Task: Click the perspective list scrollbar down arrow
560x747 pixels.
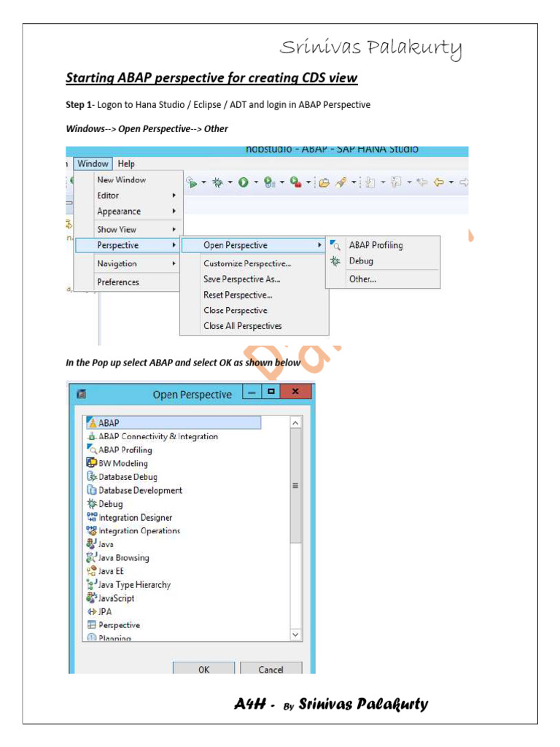Action: tap(295, 635)
